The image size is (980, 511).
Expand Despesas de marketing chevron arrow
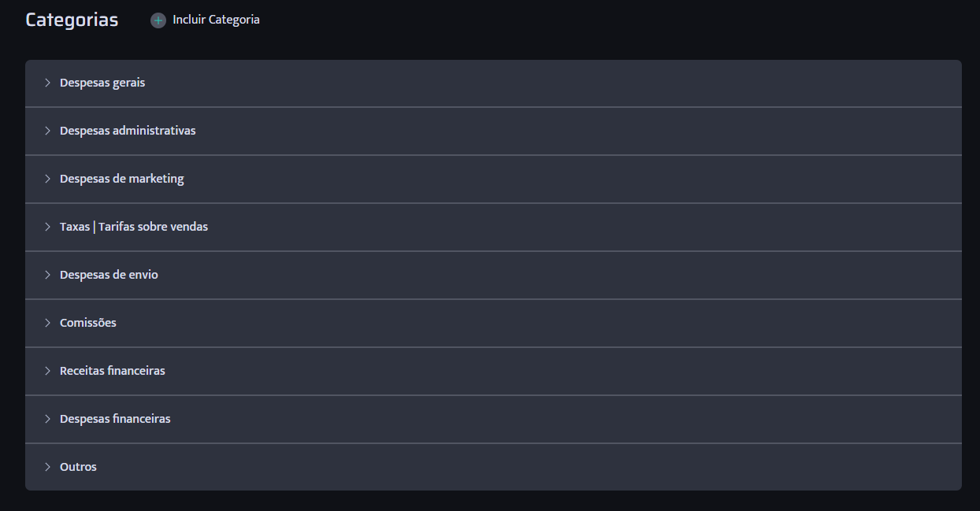pos(47,179)
